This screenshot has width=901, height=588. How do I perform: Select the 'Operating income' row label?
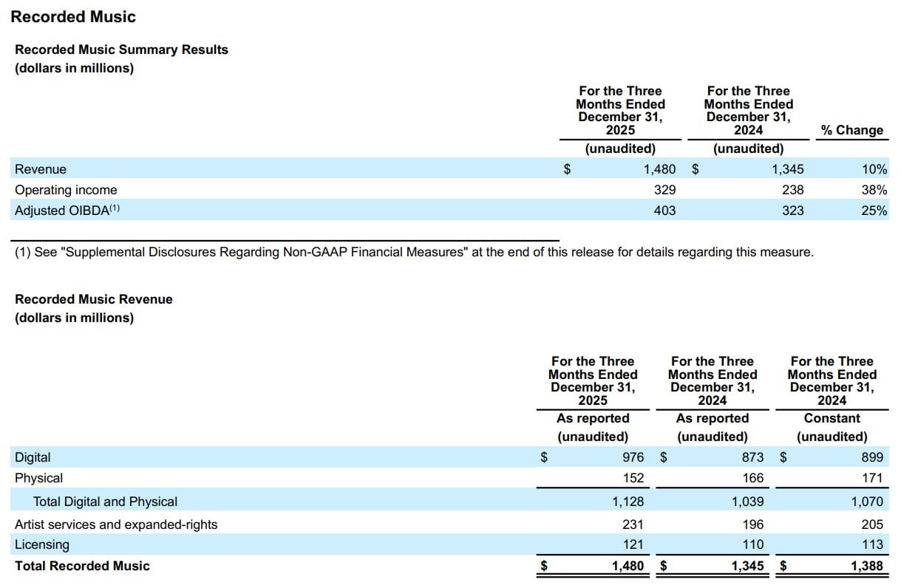66,190
